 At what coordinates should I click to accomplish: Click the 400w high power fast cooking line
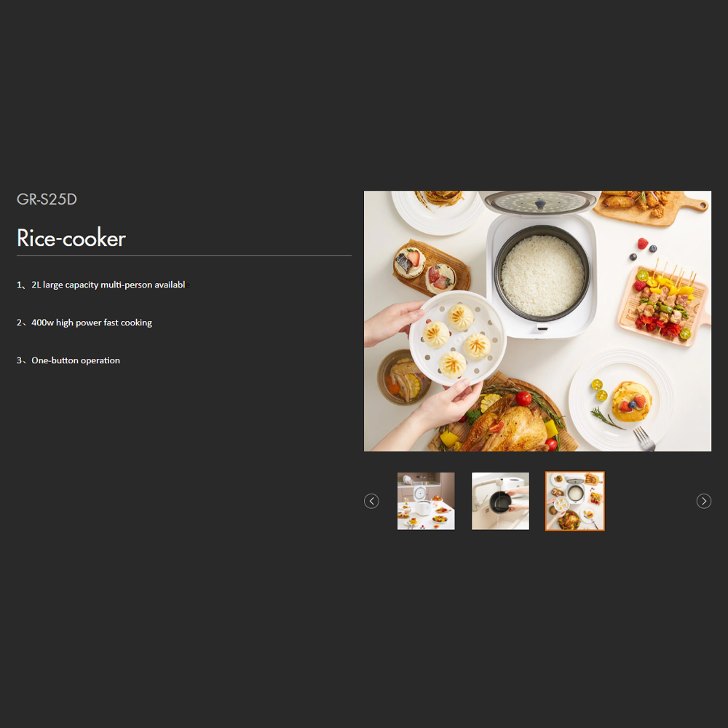[84, 323]
